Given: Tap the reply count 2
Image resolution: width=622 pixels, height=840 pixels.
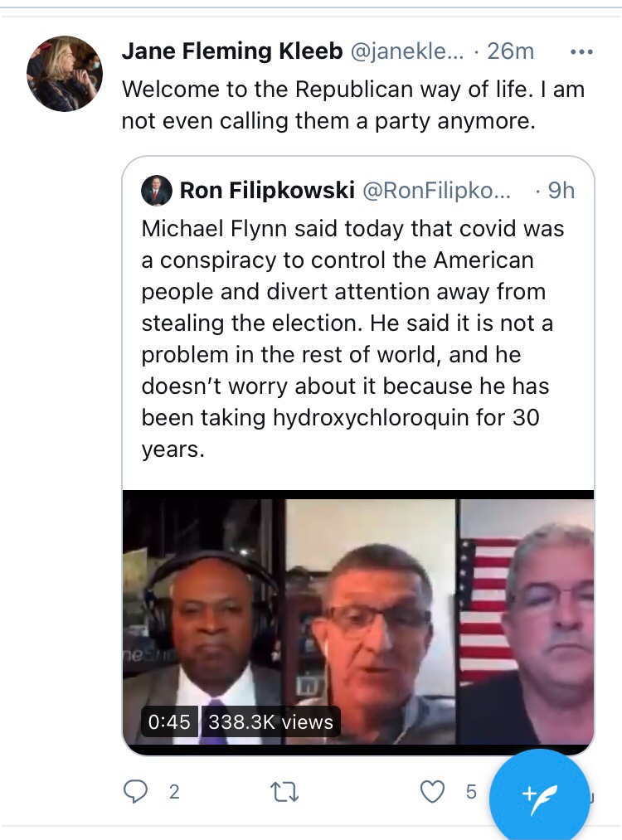Looking at the screenshot, I should (x=174, y=792).
